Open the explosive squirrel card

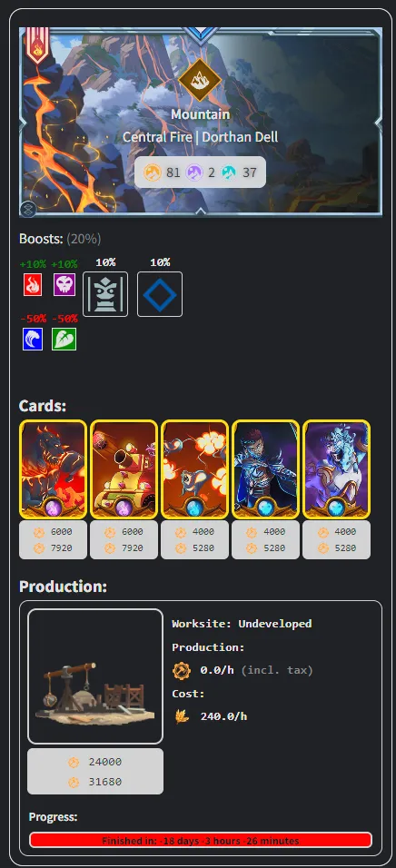pos(195,469)
